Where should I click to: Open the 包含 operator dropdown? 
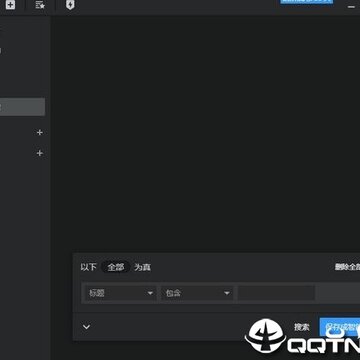(x=197, y=293)
